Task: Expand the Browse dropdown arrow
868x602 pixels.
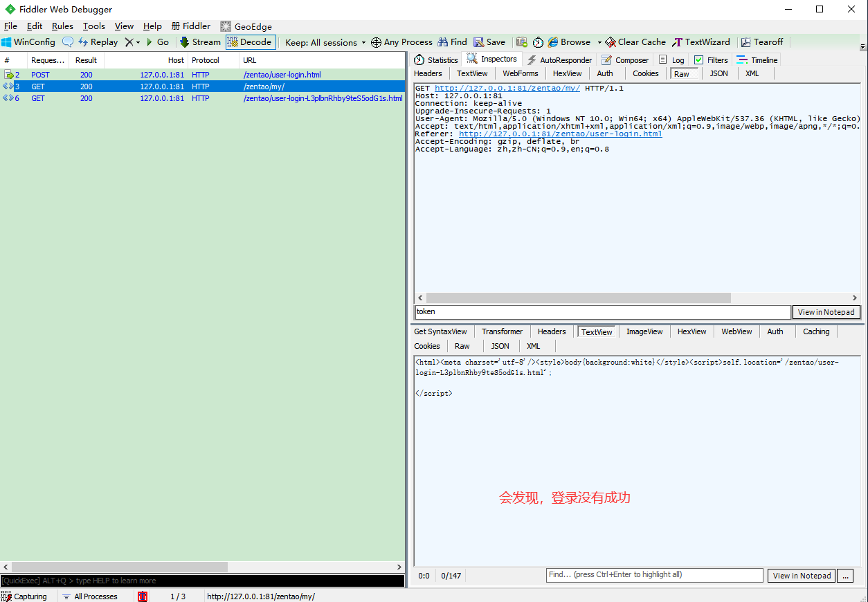Action: click(599, 42)
